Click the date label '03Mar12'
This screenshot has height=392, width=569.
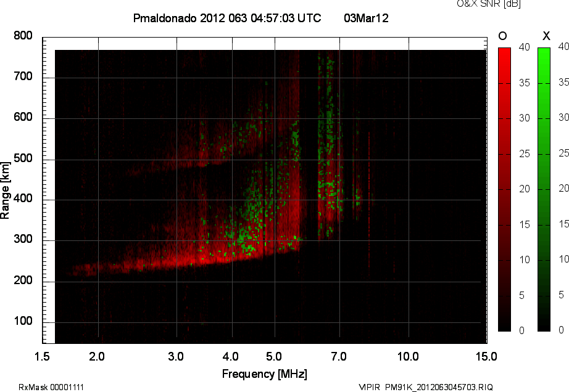coord(366,18)
